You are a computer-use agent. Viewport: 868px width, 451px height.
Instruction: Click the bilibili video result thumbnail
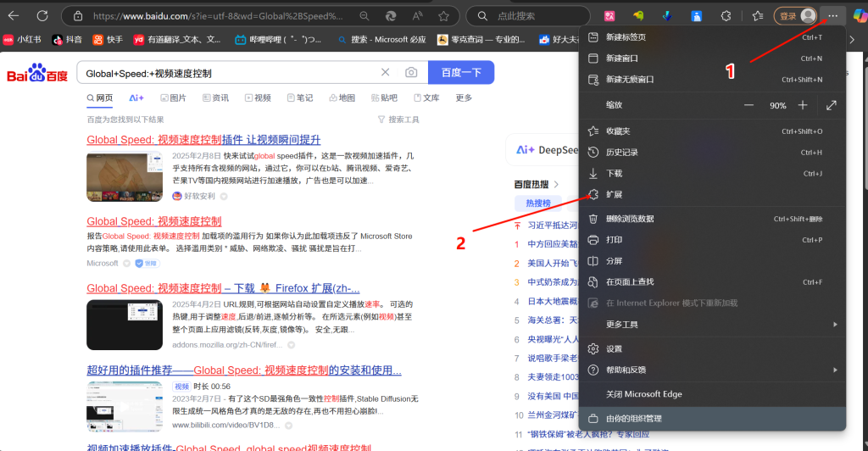pyautogui.click(x=125, y=407)
